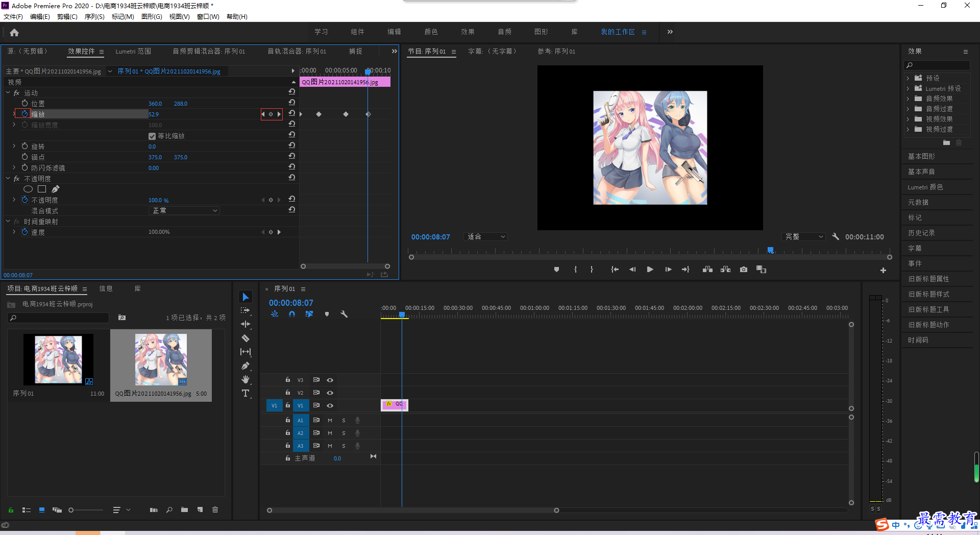Go to In point in program monitor
The width and height of the screenshot is (980, 535).
pos(615,270)
